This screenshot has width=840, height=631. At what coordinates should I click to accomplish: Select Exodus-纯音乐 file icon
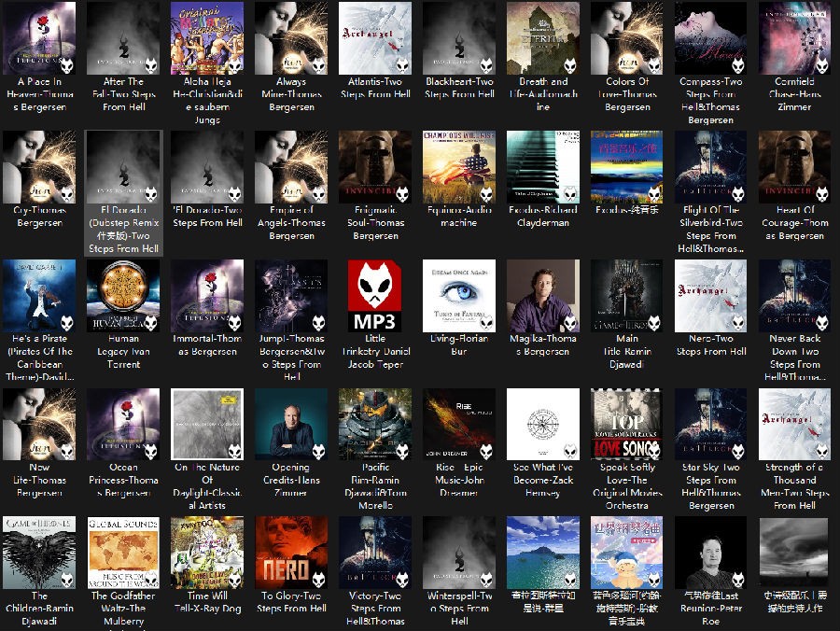point(627,167)
